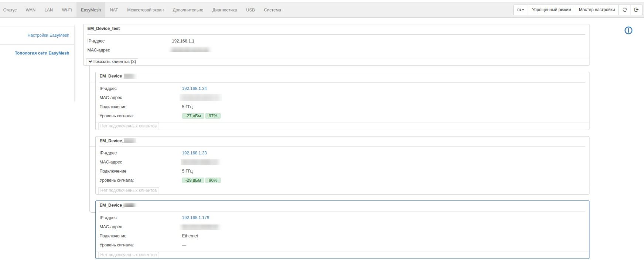
Task: Click Нет подключенных клиентов under 192.168.1.179
Action: pos(129,255)
